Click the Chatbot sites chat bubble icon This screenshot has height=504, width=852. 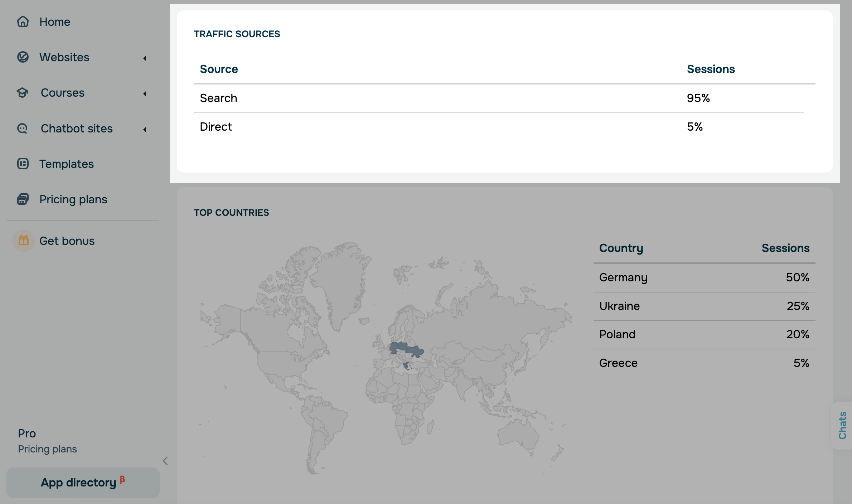[23, 129]
